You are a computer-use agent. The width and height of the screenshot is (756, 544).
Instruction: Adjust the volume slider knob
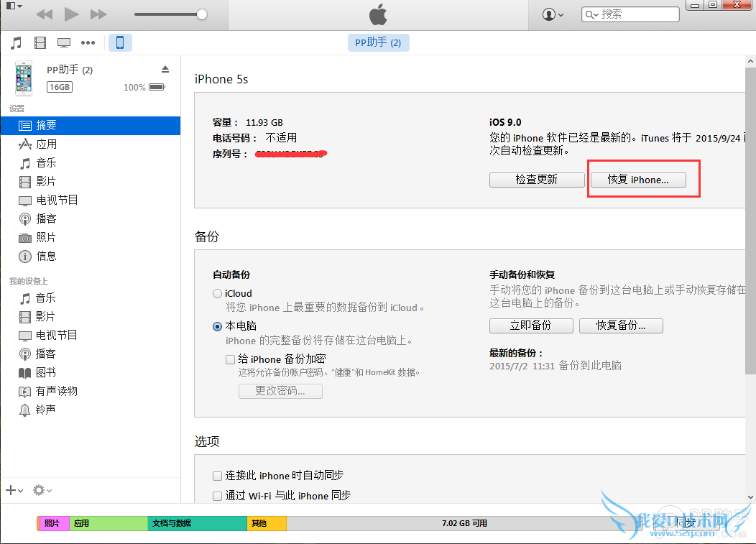point(202,14)
